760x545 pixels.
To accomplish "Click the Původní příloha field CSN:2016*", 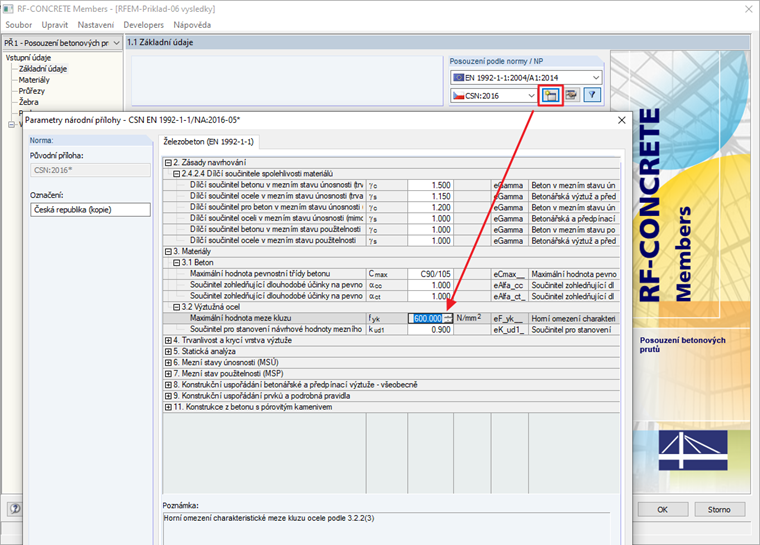I will tap(90, 170).
